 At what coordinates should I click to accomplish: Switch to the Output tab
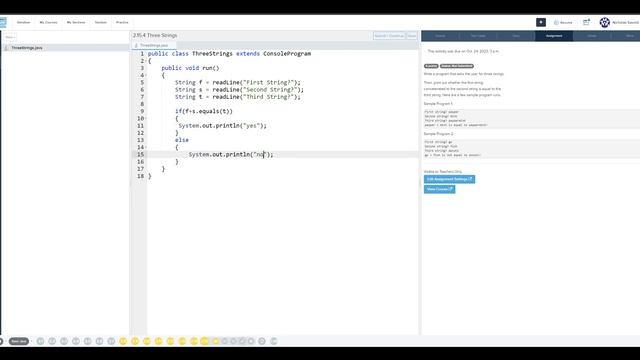point(440,36)
